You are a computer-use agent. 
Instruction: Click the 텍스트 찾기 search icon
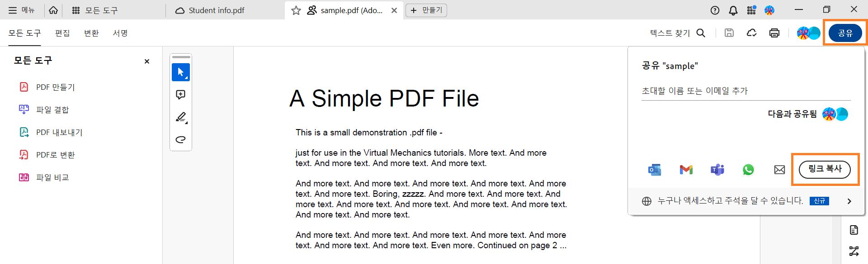click(x=701, y=33)
